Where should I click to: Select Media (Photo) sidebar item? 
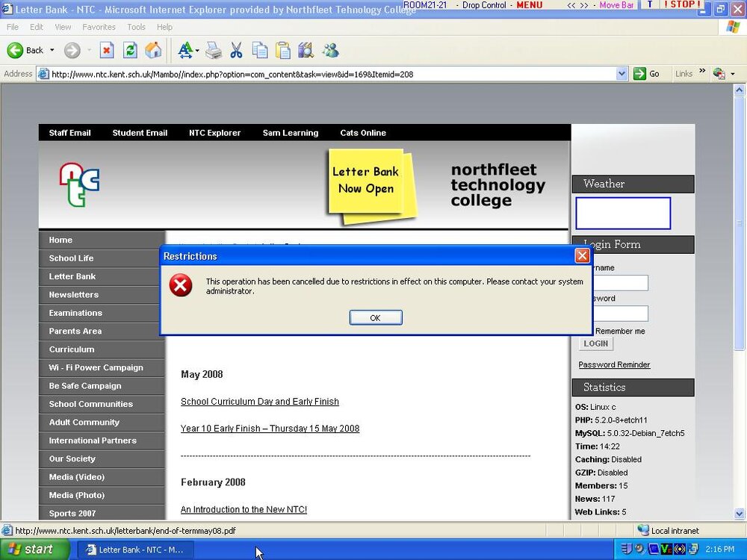[102, 495]
